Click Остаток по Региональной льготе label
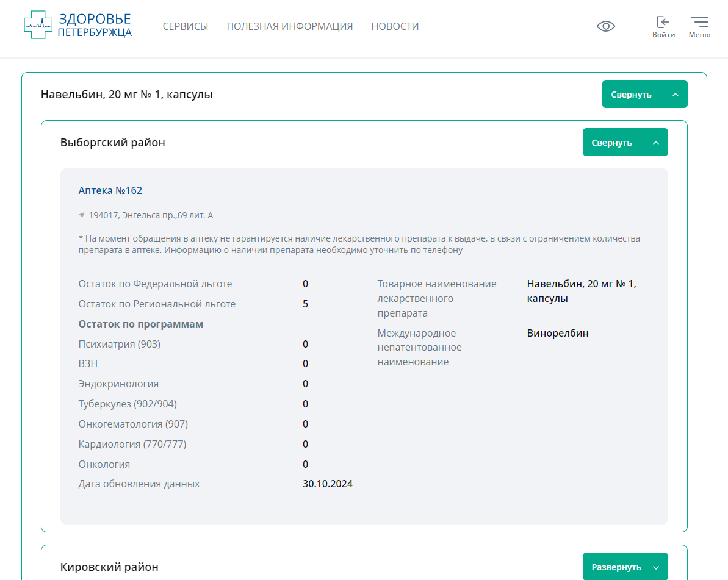This screenshot has width=728, height=580. 157,304
